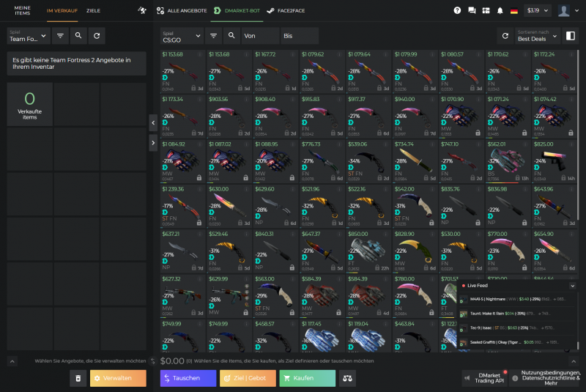Image resolution: width=586 pixels, height=392 pixels.
Task: Switch to Alle Angebote tab
Action: pyautogui.click(x=182, y=10)
